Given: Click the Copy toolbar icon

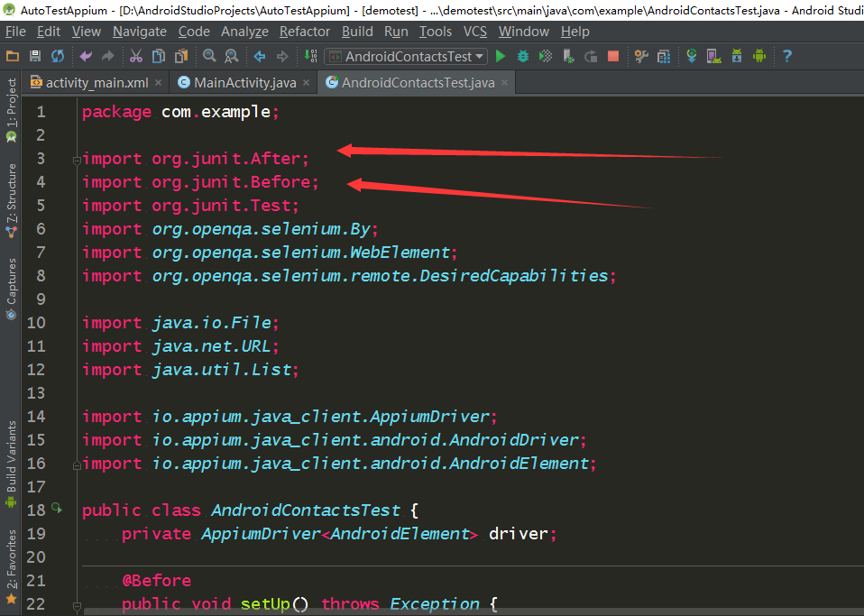Looking at the screenshot, I should (x=159, y=56).
